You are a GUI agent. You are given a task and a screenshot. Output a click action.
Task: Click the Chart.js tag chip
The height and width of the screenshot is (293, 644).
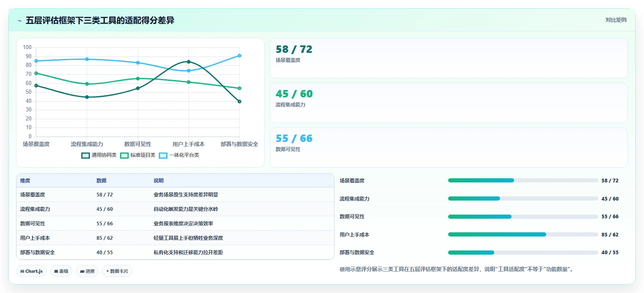pyautogui.click(x=32, y=271)
